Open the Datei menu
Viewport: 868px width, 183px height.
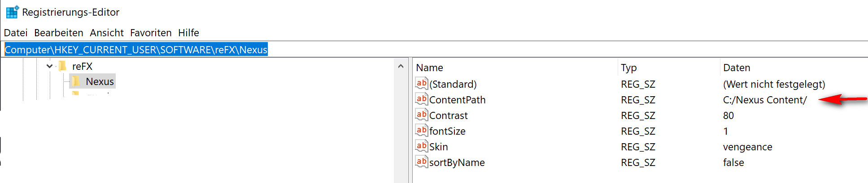pyautogui.click(x=16, y=33)
